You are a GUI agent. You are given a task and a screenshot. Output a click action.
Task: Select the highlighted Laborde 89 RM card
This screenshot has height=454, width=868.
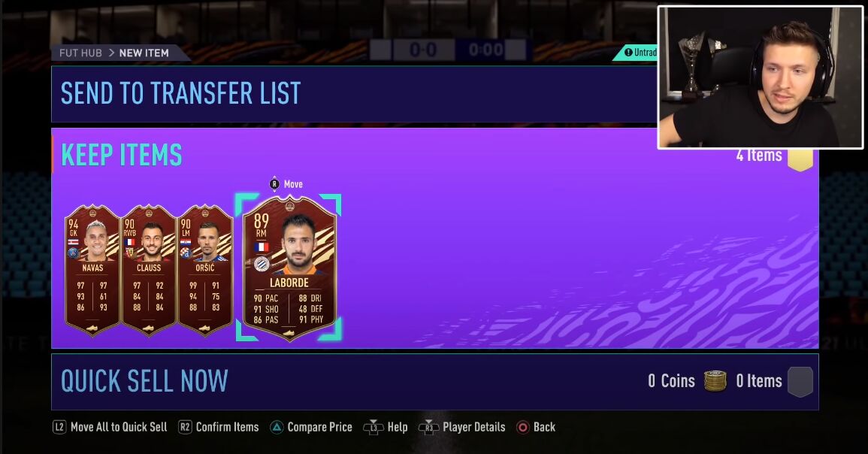pyautogui.click(x=289, y=268)
